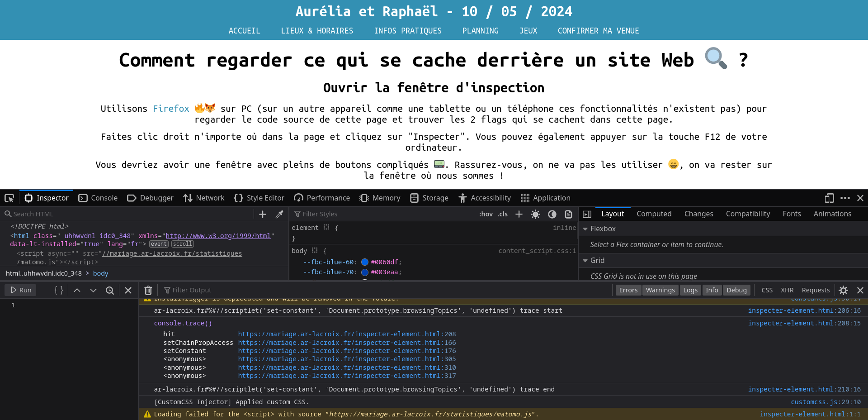The image size is (868, 420).
Task: Open the Application tab
Action: pyautogui.click(x=545, y=198)
